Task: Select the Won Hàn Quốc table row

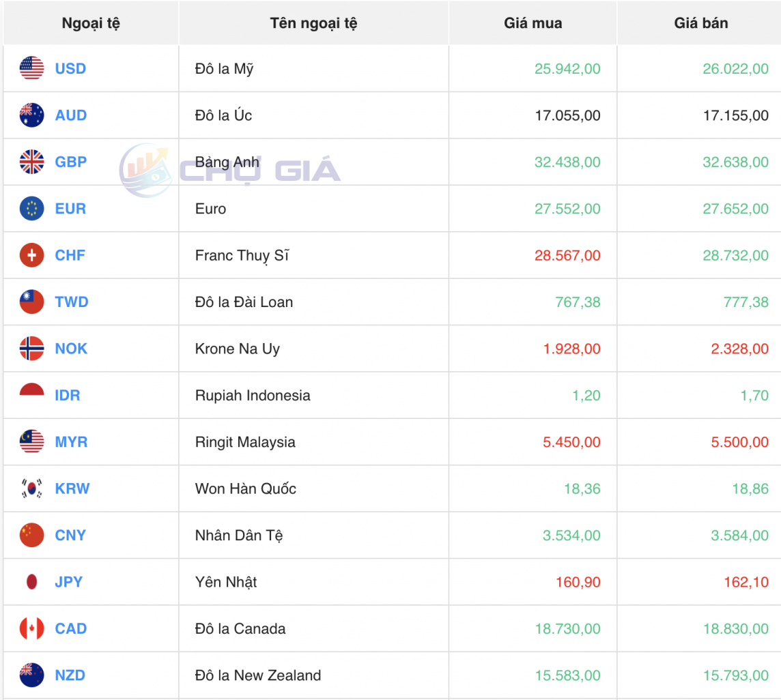Action: [390, 488]
